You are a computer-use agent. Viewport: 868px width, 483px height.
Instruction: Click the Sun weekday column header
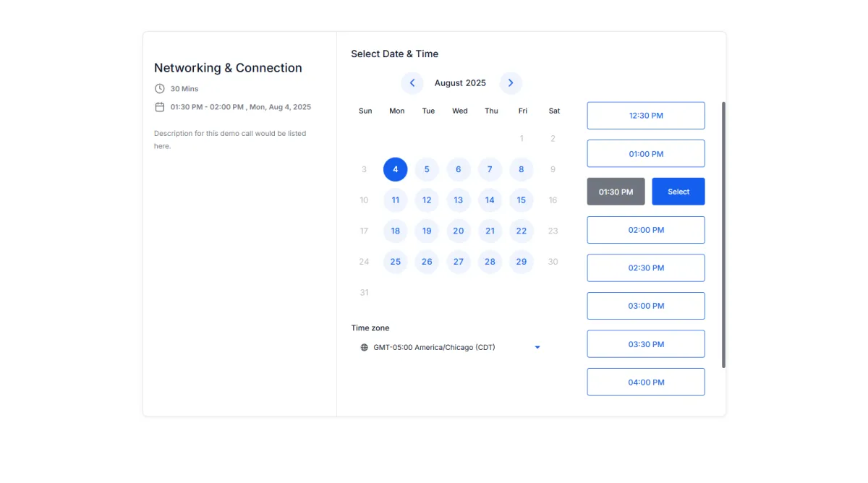pyautogui.click(x=365, y=111)
